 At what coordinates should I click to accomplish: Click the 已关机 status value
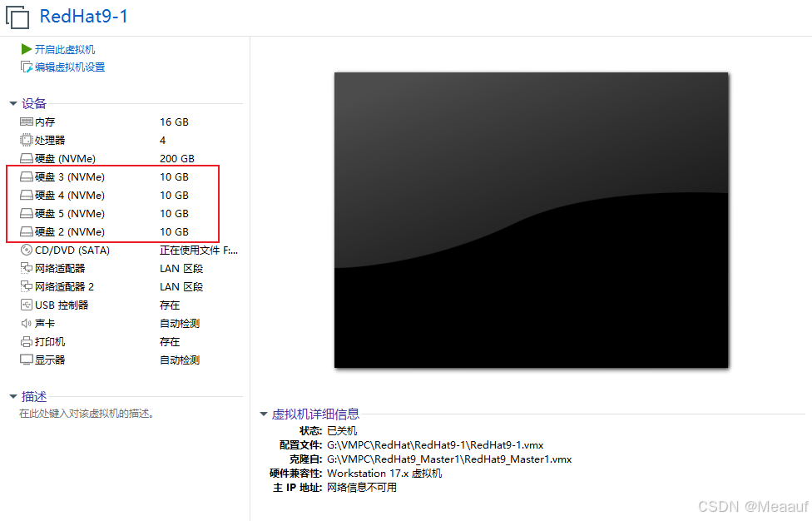click(342, 431)
